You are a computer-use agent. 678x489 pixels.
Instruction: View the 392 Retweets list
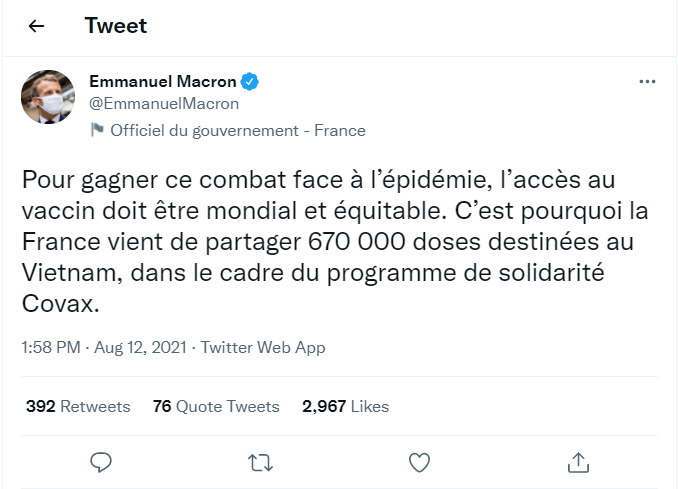tap(78, 406)
